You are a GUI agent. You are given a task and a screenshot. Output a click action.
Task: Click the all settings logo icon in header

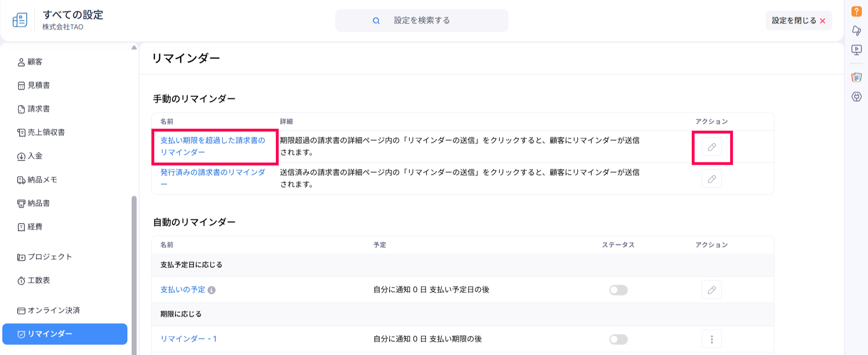pyautogui.click(x=20, y=20)
